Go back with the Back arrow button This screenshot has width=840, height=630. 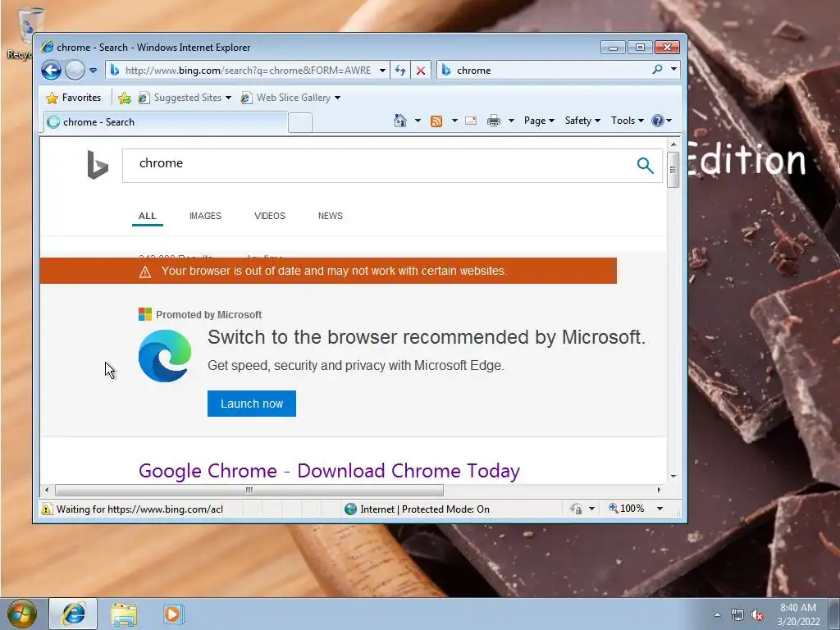click(x=51, y=71)
